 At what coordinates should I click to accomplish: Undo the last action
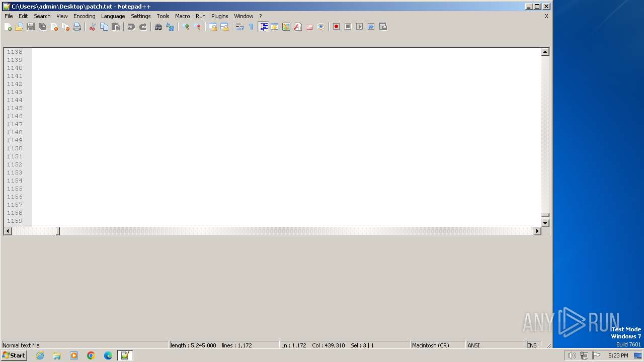tap(131, 27)
